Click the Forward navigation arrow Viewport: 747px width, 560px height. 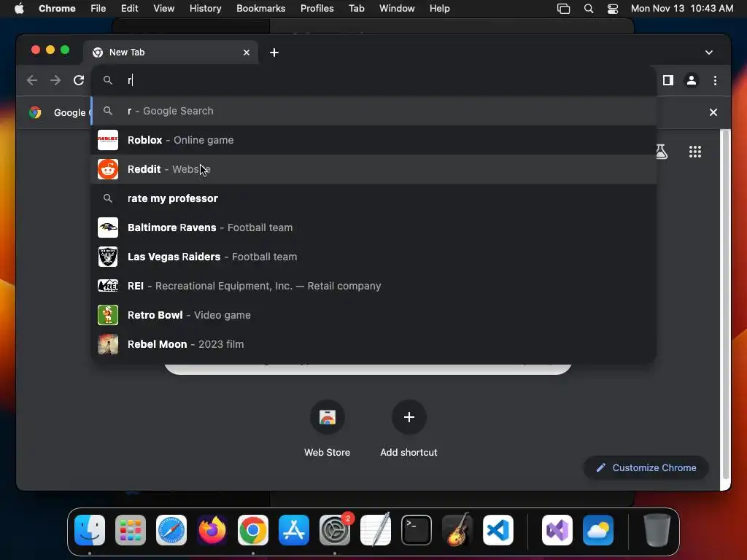coord(55,80)
